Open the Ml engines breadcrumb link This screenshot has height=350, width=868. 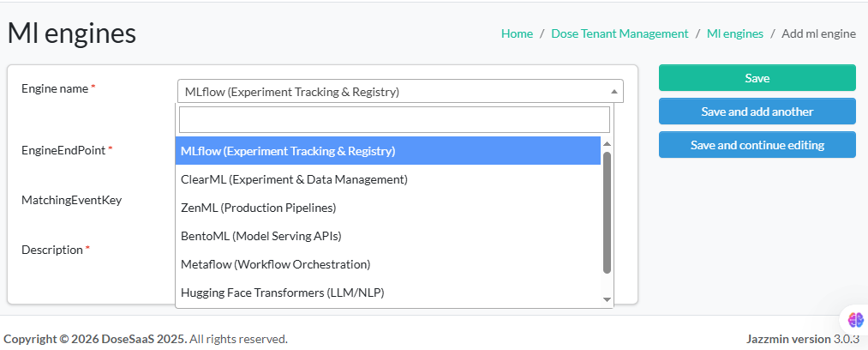pos(734,33)
